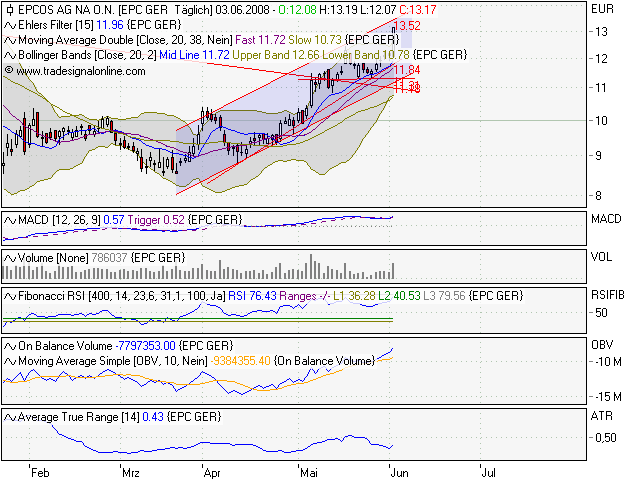Click the VOL panel axis label

point(601,257)
